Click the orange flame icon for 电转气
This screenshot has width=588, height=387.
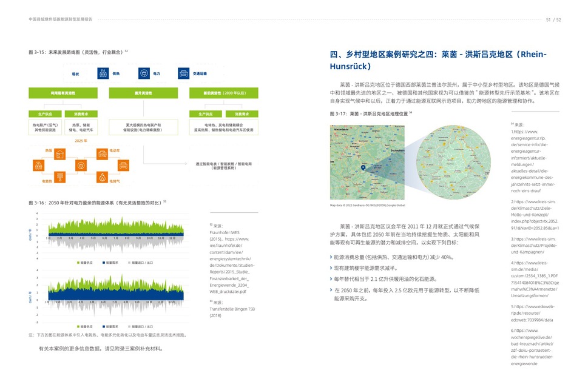click(x=103, y=178)
